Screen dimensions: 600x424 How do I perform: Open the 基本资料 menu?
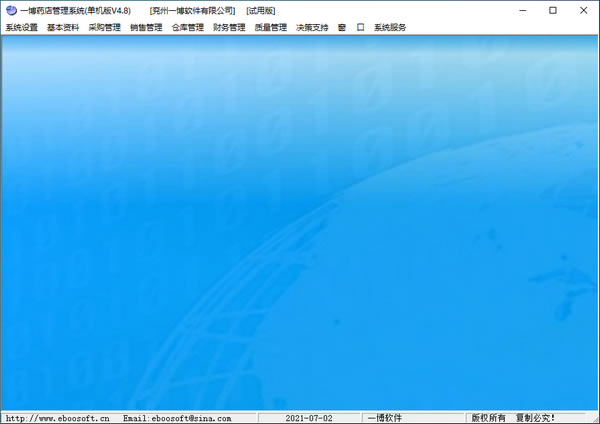pos(63,28)
